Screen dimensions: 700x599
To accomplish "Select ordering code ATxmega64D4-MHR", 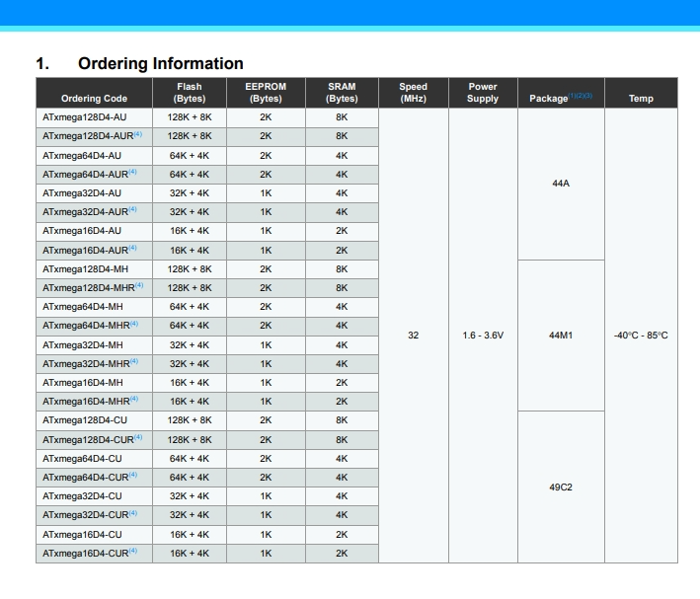I will (x=86, y=326).
